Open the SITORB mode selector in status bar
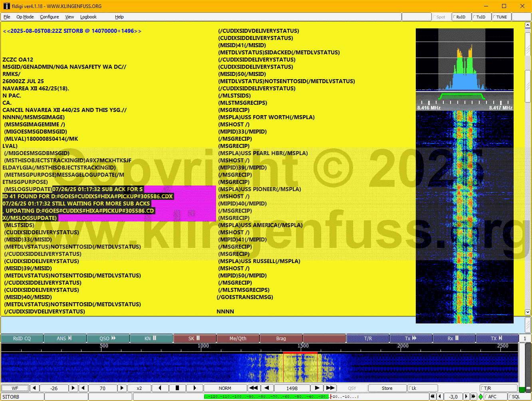Viewport: 532px width, 401px height. point(22,397)
